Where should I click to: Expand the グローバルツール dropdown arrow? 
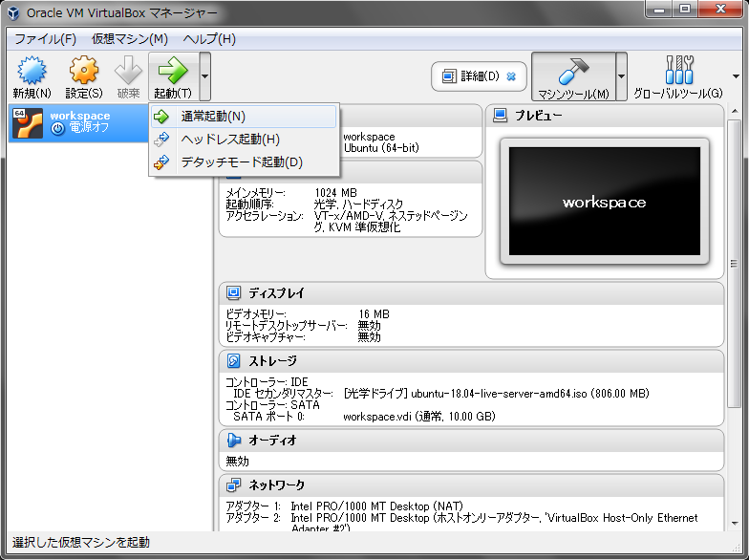point(736,76)
